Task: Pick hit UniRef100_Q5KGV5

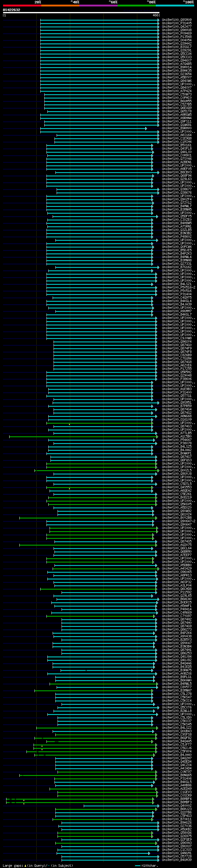Action: click(177, 504)
